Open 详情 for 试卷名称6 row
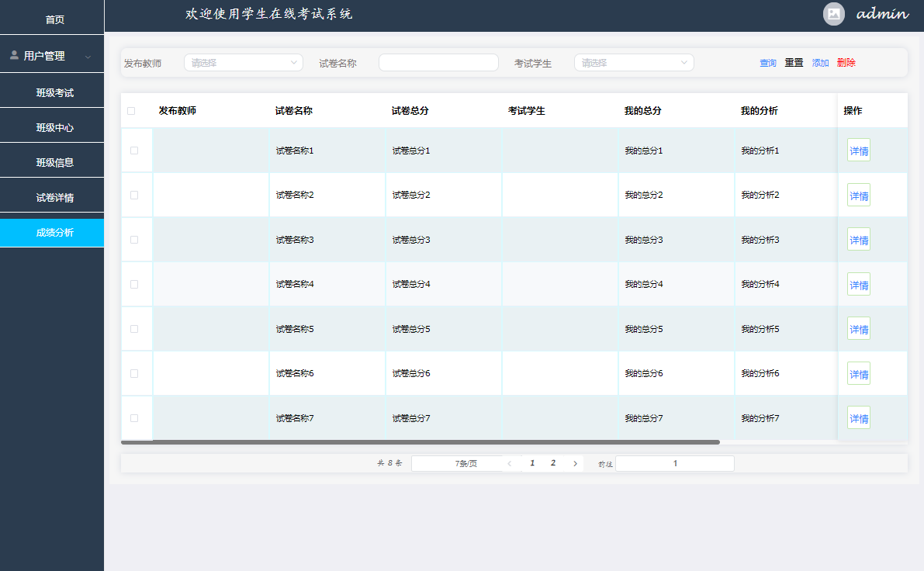The height and width of the screenshot is (571, 924). click(859, 374)
